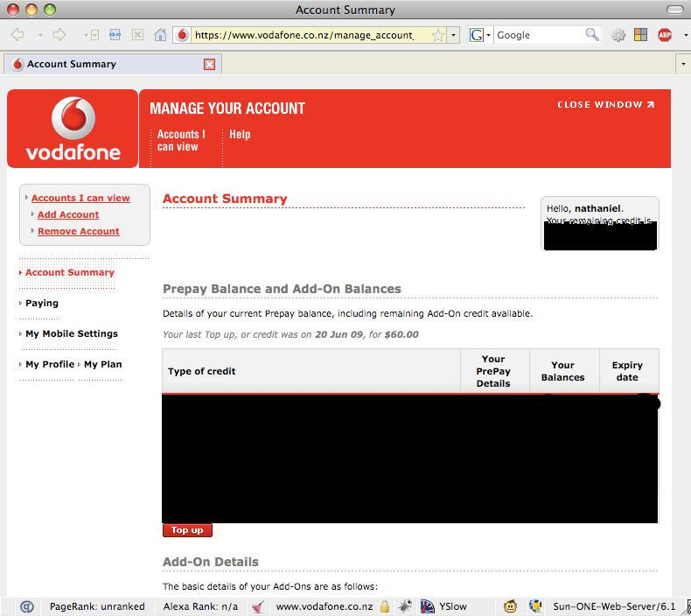Click the four-colored squares toolbar icon

point(641,35)
